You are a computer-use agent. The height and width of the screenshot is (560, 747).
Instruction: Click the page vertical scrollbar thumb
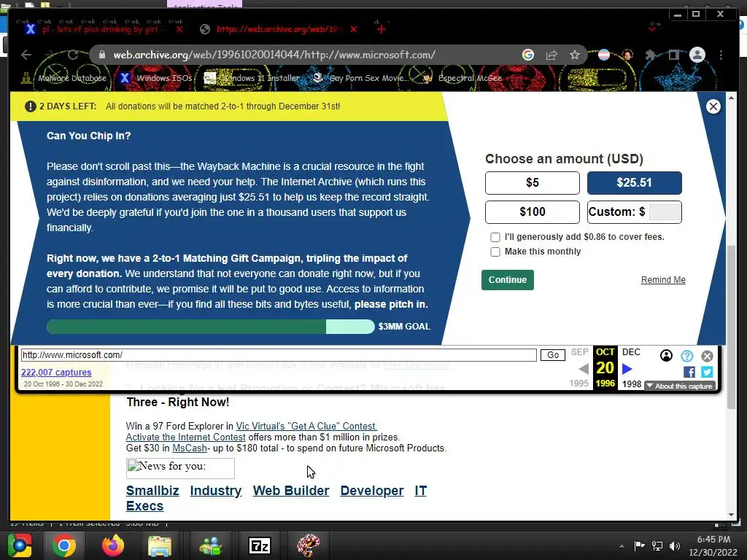(x=731, y=327)
